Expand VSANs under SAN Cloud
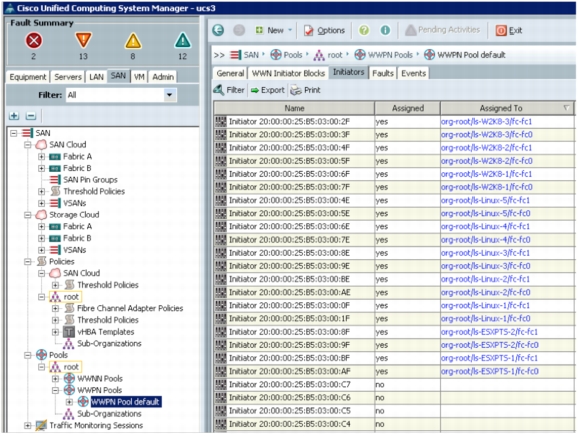 pos(41,203)
